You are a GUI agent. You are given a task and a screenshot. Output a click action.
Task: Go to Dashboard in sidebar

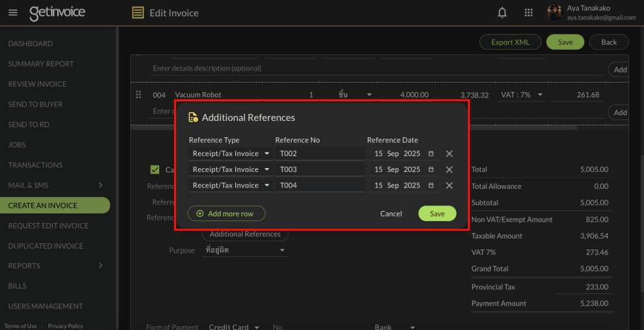[x=30, y=43]
